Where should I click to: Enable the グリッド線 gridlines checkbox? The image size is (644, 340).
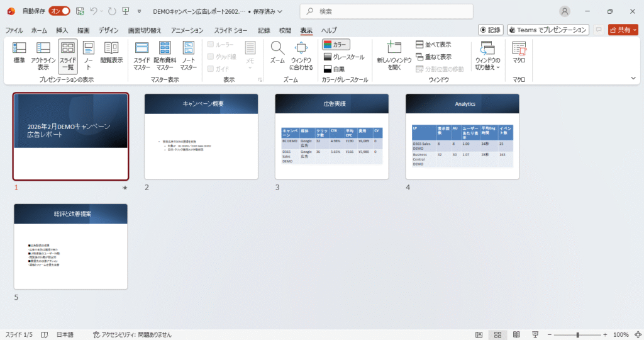[211, 57]
